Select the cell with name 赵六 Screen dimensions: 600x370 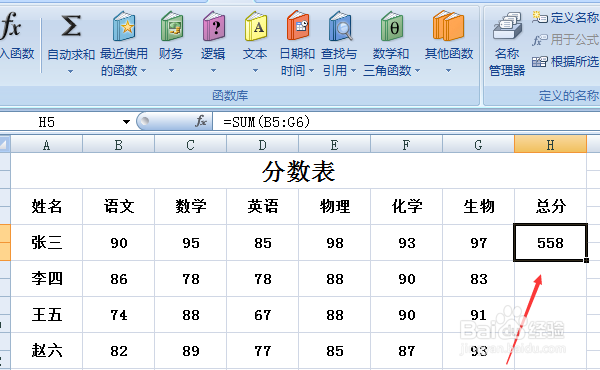[46, 350]
